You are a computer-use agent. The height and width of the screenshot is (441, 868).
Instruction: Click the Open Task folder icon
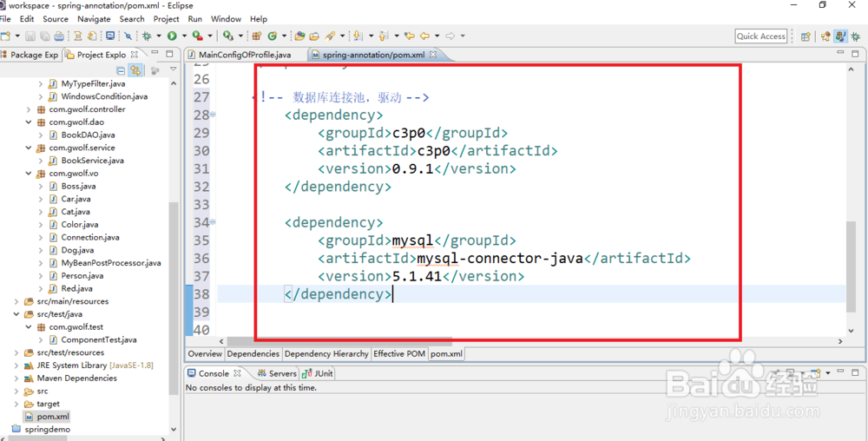click(x=314, y=36)
